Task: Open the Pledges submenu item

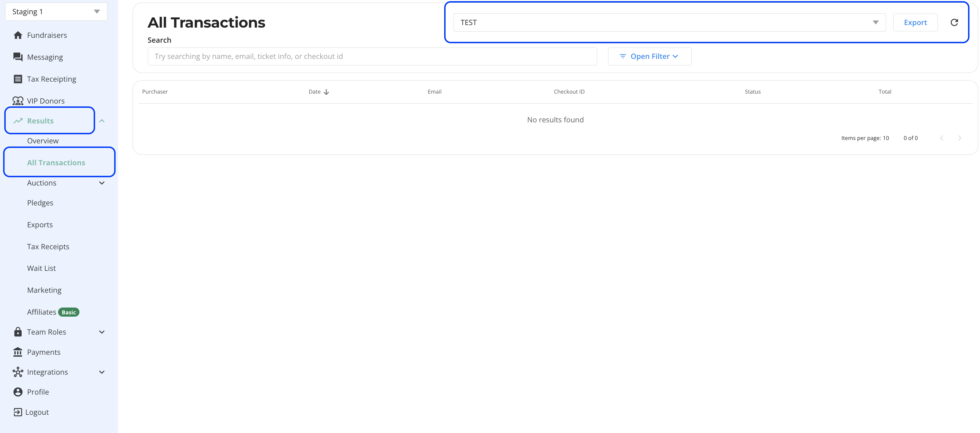Action: (40, 203)
